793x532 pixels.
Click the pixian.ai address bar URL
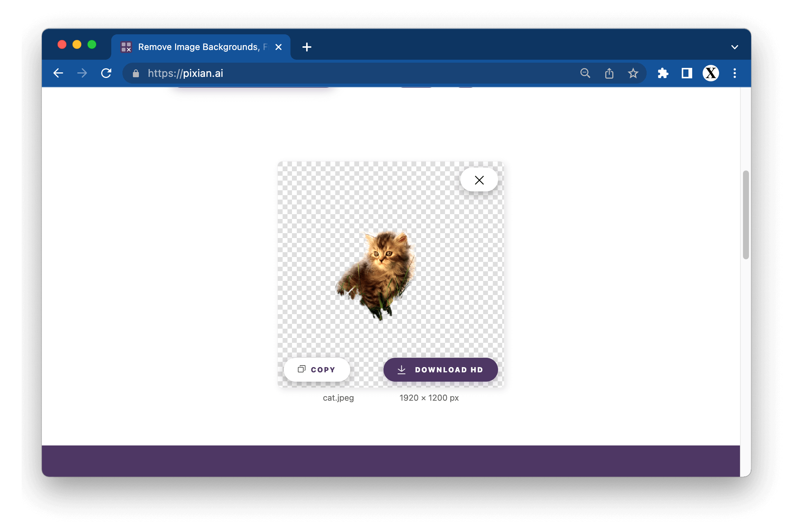coord(185,73)
